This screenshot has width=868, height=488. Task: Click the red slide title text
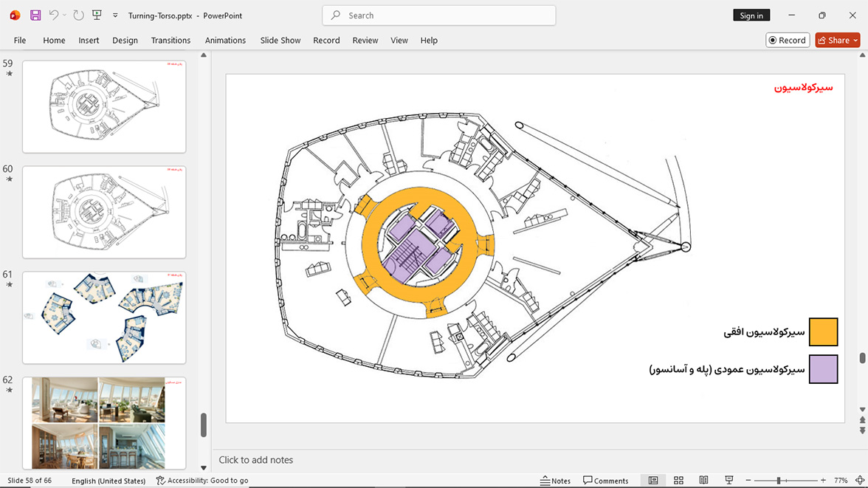(x=803, y=88)
